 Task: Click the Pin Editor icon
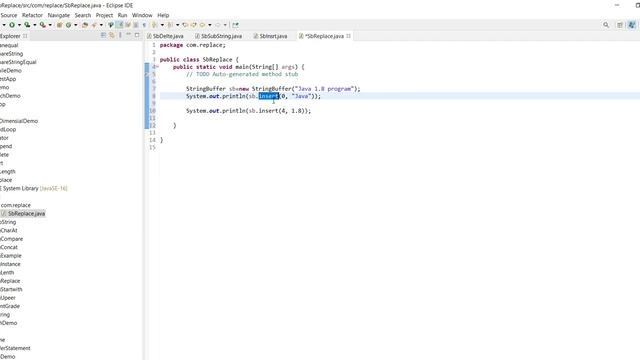236,25
